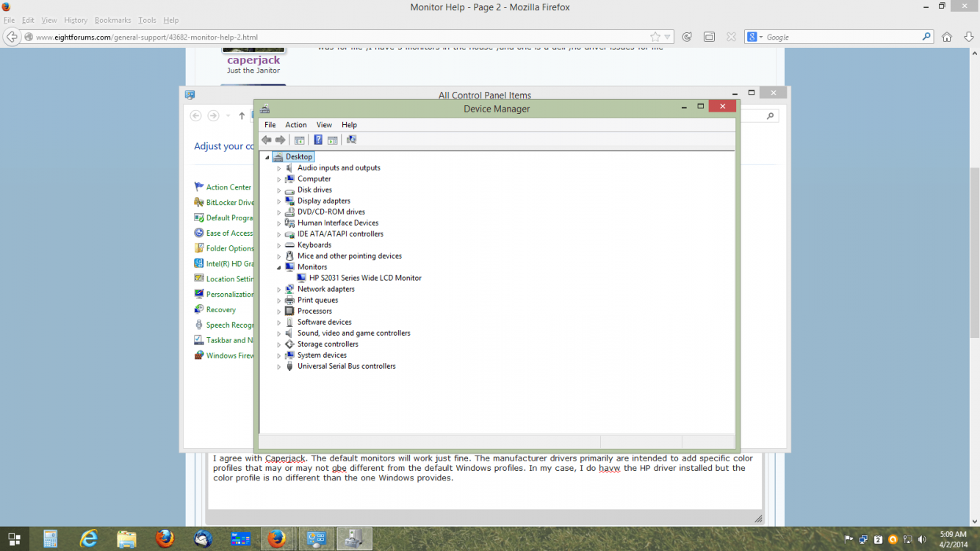Image resolution: width=980 pixels, height=551 pixels.
Task: Click Control Panel up-level arrow
Action: click(x=242, y=116)
